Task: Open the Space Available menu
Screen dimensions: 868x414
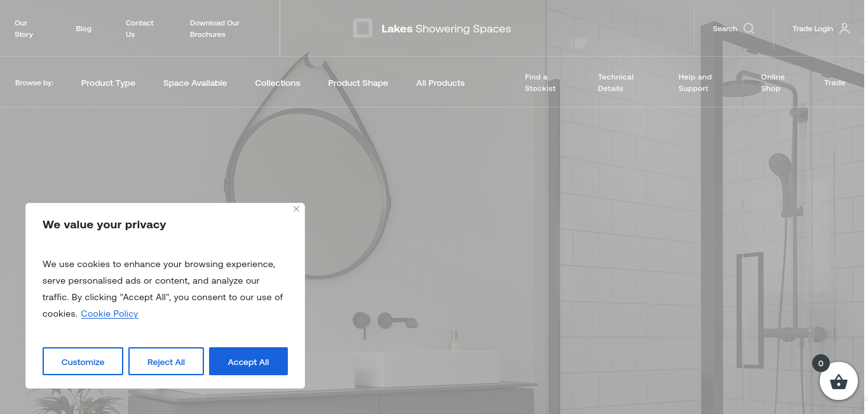Action: coord(195,83)
